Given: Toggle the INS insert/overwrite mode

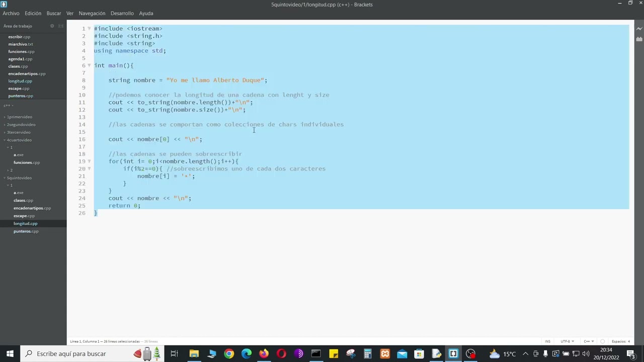Looking at the screenshot, I should (547, 341).
